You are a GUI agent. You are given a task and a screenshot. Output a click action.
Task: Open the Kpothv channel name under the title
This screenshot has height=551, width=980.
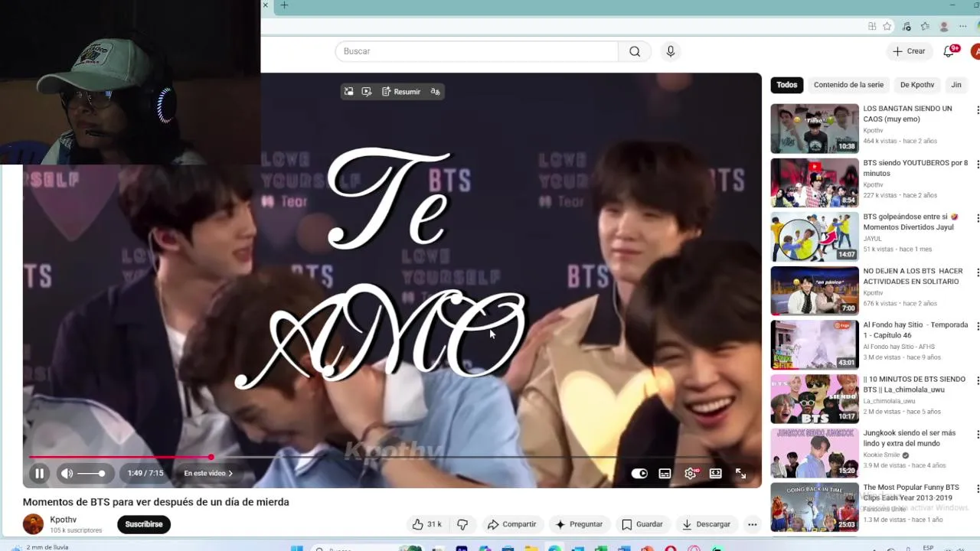coord(64,520)
